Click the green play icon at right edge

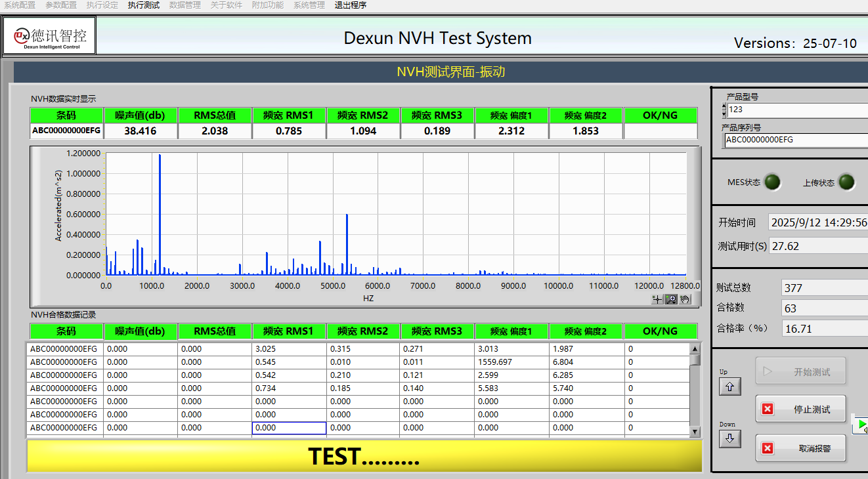click(x=861, y=424)
